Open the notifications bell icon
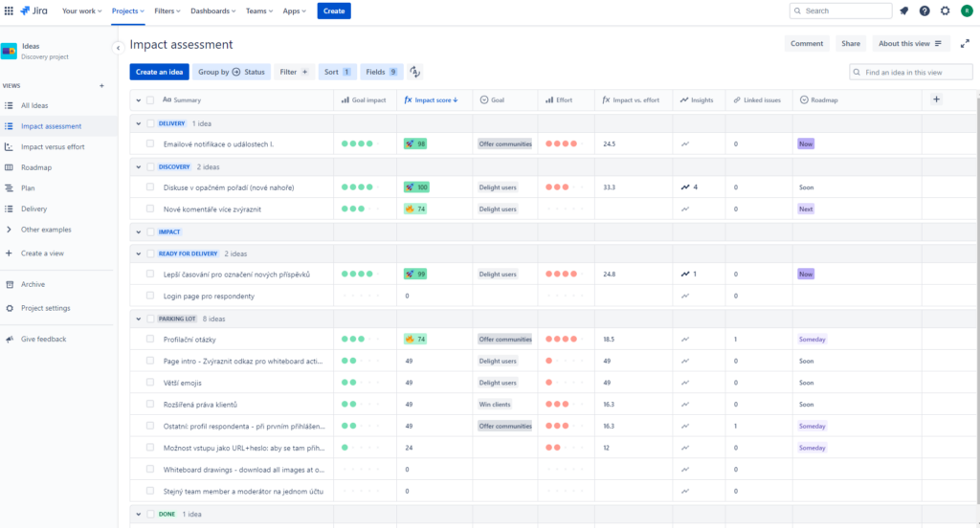 (903, 11)
